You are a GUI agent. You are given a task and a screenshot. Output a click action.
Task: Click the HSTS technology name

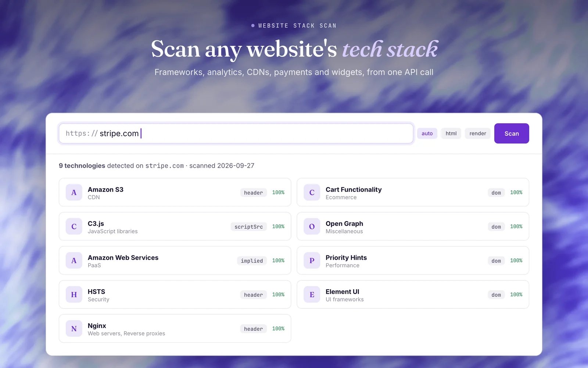click(x=96, y=291)
